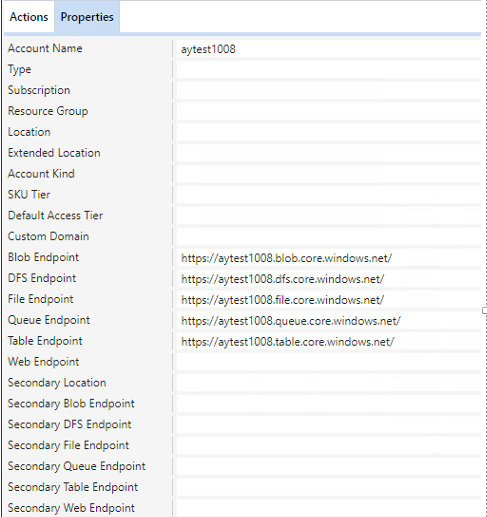Click the Secondary Queue Endpoint label
Screen dimensions: 487x517
77,466
